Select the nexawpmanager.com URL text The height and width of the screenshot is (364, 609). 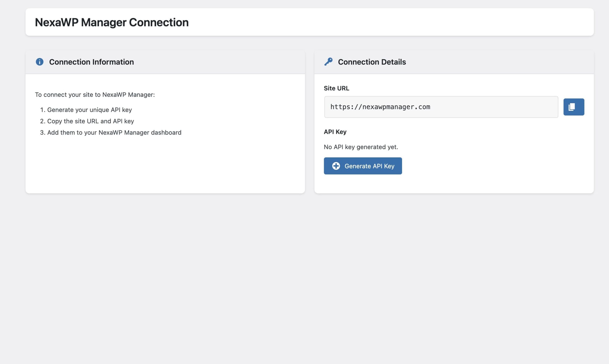(x=380, y=107)
